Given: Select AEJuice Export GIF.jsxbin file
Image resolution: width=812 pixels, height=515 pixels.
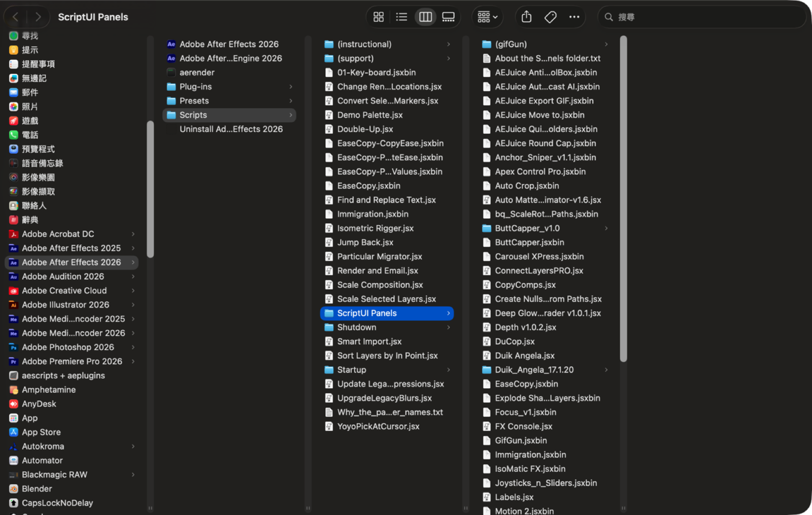Looking at the screenshot, I should [x=545, y=101].
